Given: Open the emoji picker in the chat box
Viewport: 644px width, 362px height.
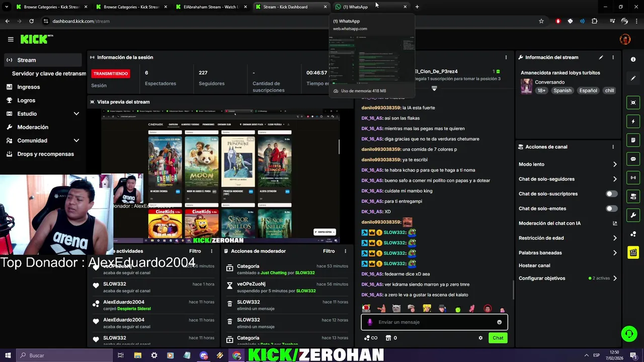Looking at the screenshot, I should (x=499, y=322).
